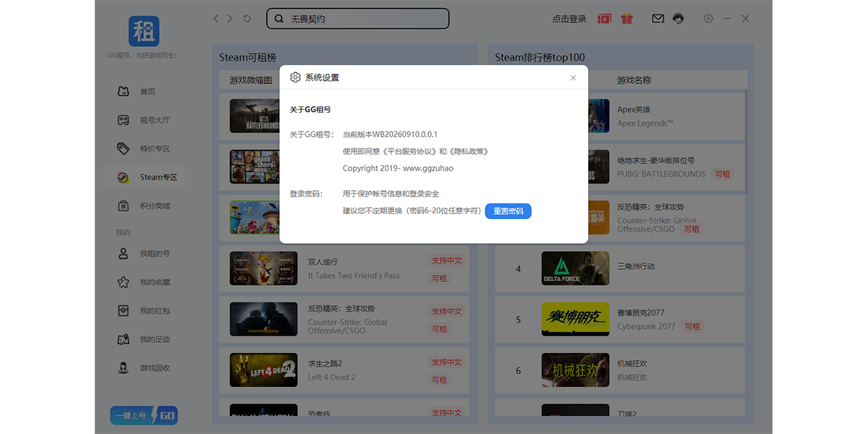868x434 pixels.
Task: Click the 重置密码 button
Action: [x=508, y=211]
